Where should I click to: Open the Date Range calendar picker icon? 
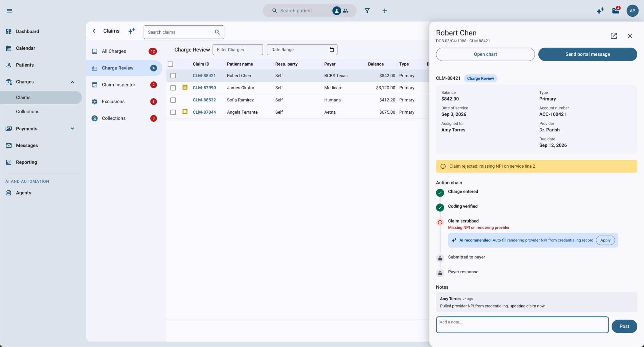332,50
